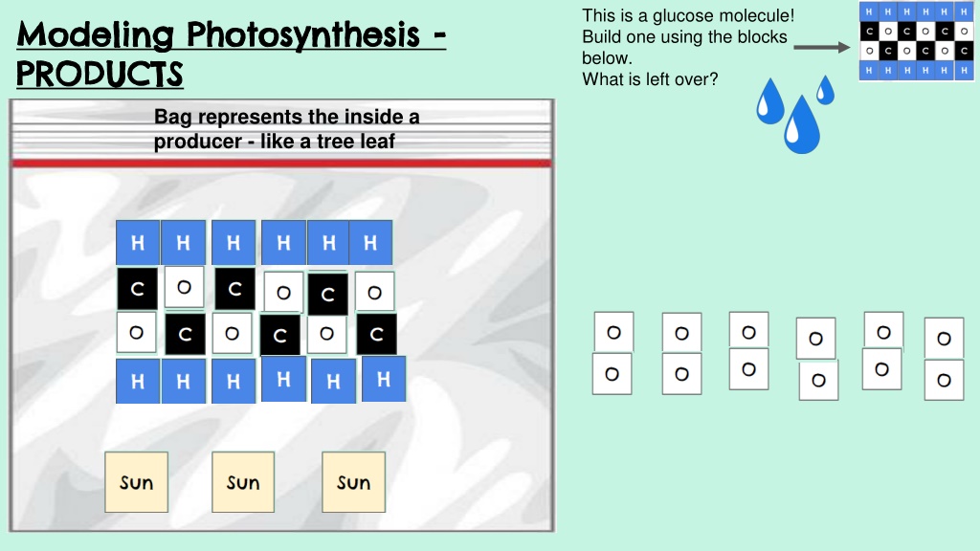Select the top O block of the leftmost leftover pair

coord(613,332)
